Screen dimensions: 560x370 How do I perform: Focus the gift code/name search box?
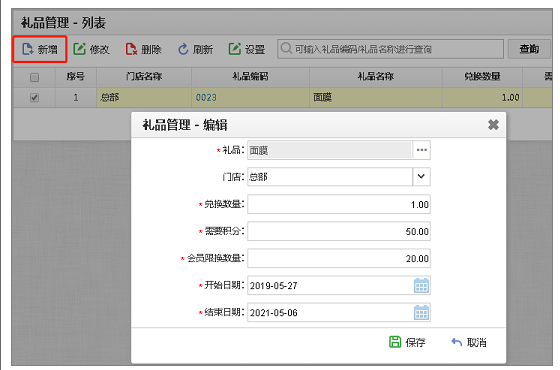tap(390, 49)
